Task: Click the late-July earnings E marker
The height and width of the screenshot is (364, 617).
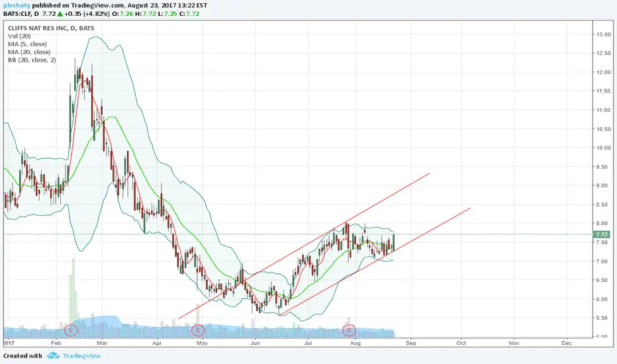Action: tap(349, 330)
